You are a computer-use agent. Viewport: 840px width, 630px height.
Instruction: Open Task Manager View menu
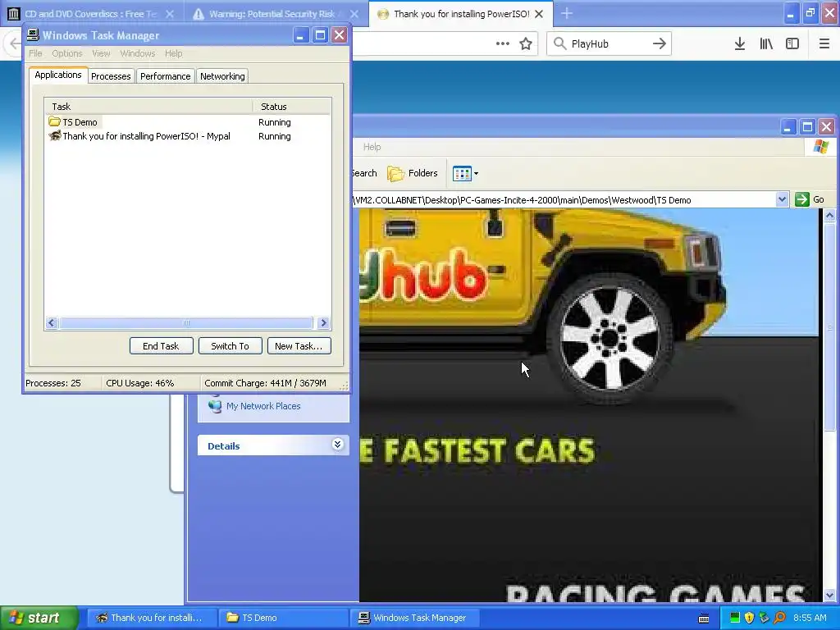coord(101,53)
